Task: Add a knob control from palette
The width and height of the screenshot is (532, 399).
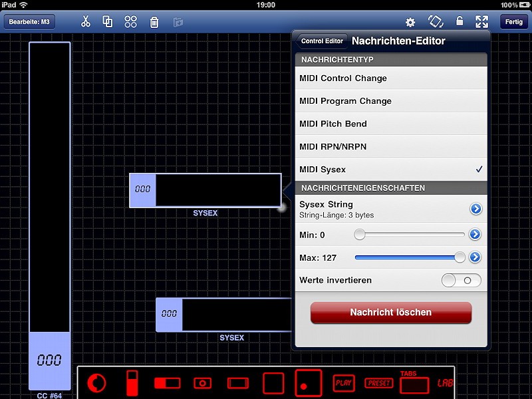Action: coord(96,383)
